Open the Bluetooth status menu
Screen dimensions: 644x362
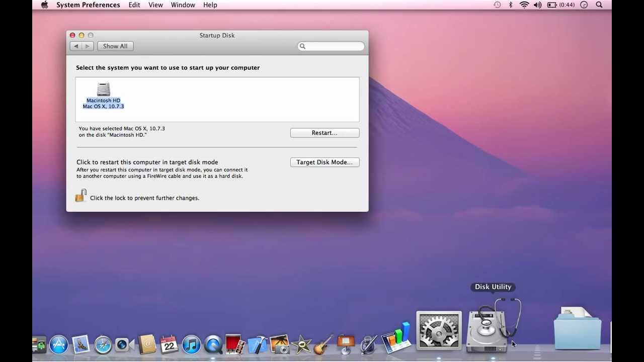[510, 5]
